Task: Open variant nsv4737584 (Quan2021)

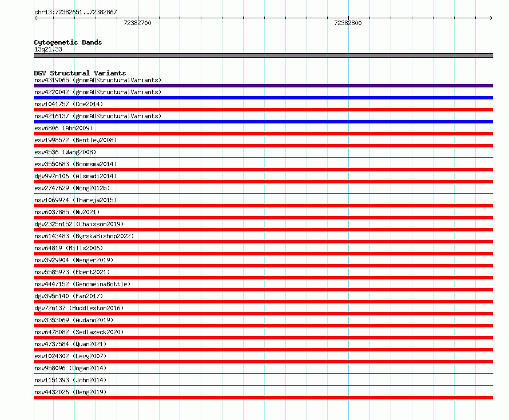Action: [x=70, y=344]
